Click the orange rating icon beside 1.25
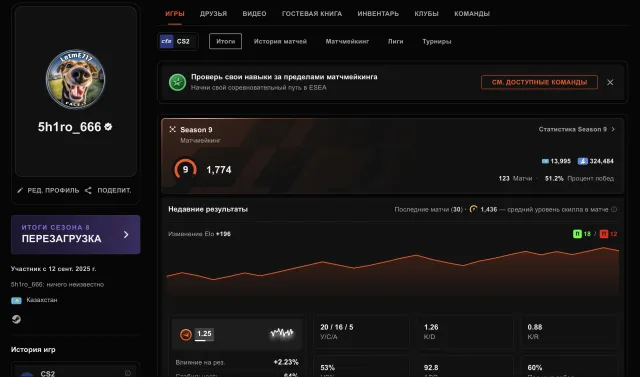Screen dimensions: 640x377 [x=186, y=335]
